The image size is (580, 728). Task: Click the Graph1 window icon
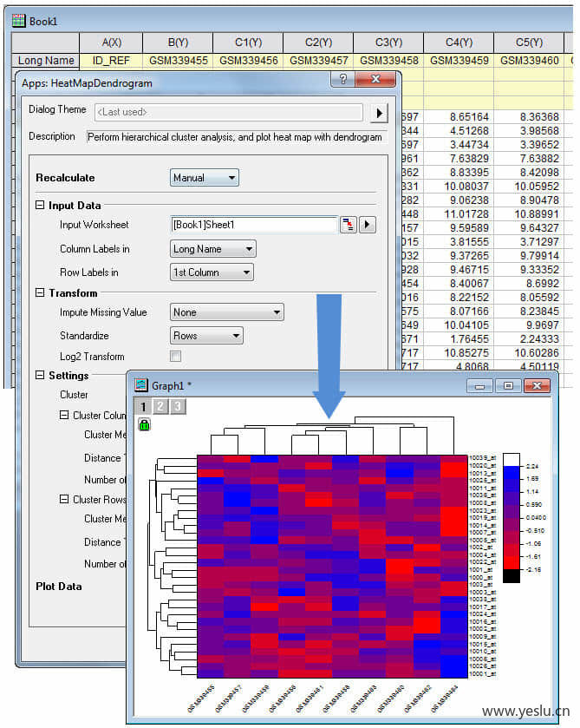(x=140, y=385)
